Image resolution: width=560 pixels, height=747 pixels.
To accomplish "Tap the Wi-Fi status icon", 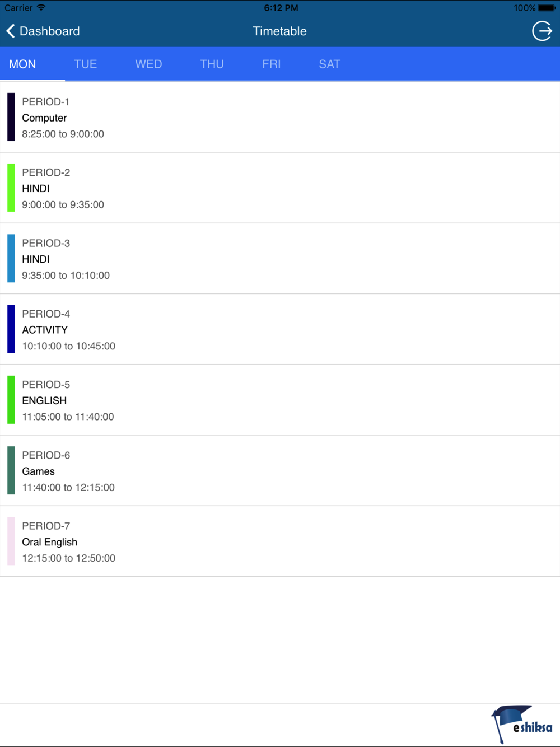I will pyautogui.click(x=41, y=8).
